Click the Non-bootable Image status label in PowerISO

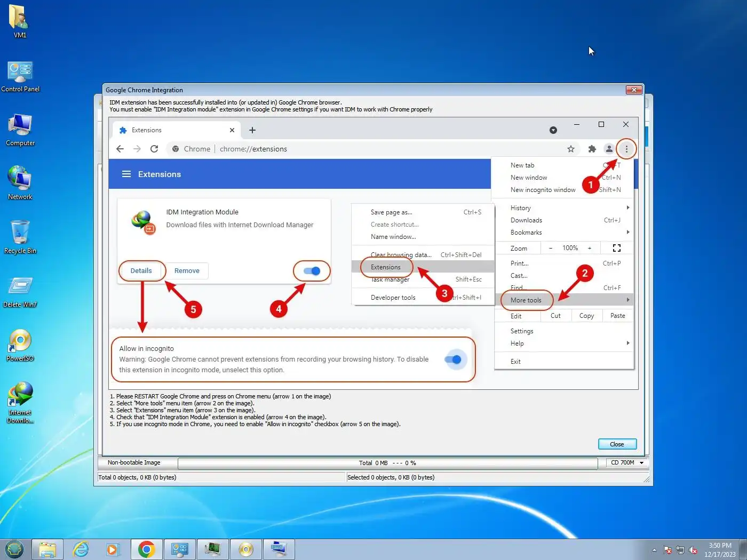coord(134,463)
